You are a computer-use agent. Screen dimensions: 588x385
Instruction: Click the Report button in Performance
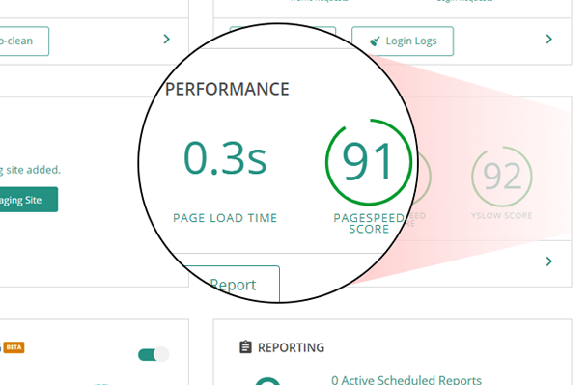click(233, 284)
